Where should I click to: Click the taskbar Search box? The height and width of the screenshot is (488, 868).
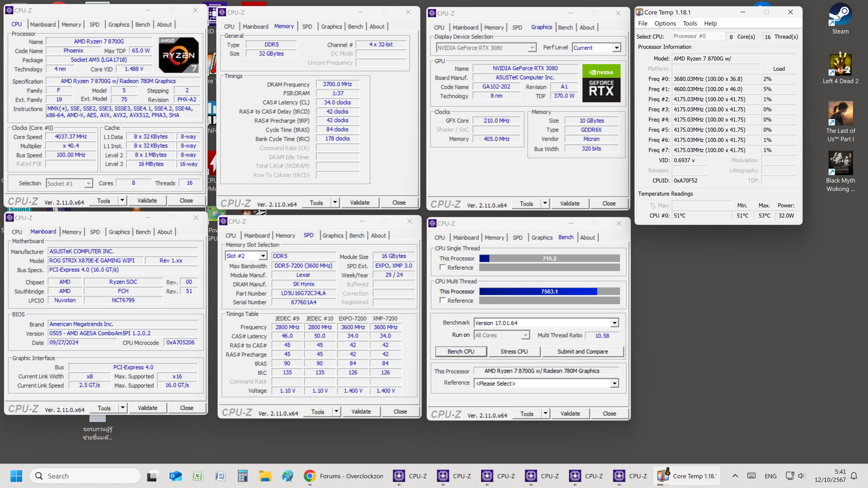coord(85,476)
